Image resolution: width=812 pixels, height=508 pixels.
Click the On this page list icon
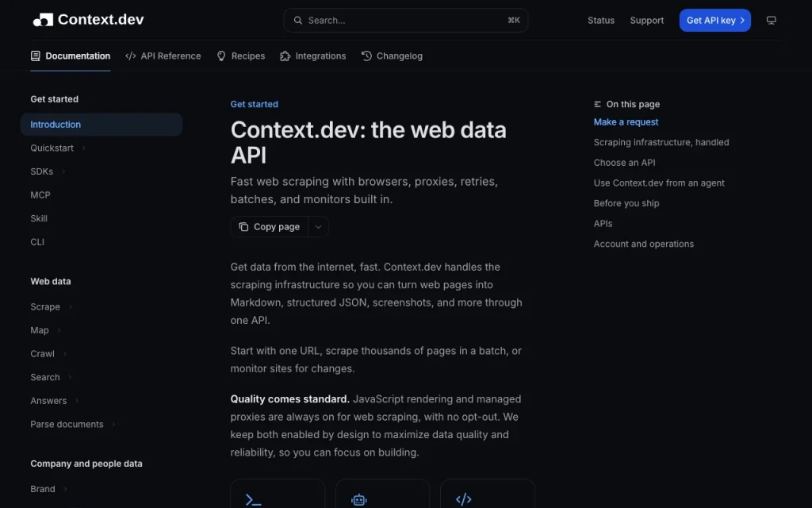(x=597, y=104)
